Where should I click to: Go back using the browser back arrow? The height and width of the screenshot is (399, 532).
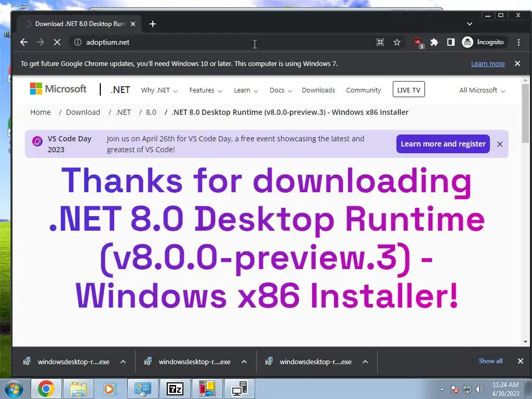(24, 42)
